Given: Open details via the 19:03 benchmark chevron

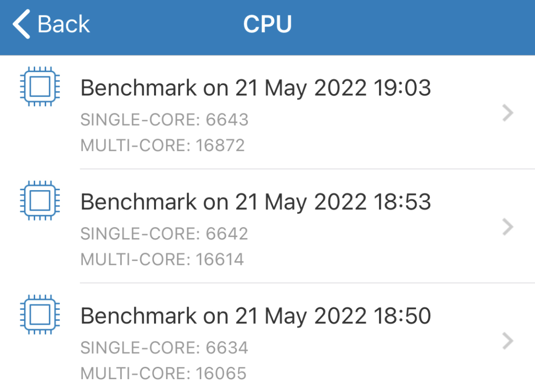Looking at the screenshot, I should click(508, 113).
